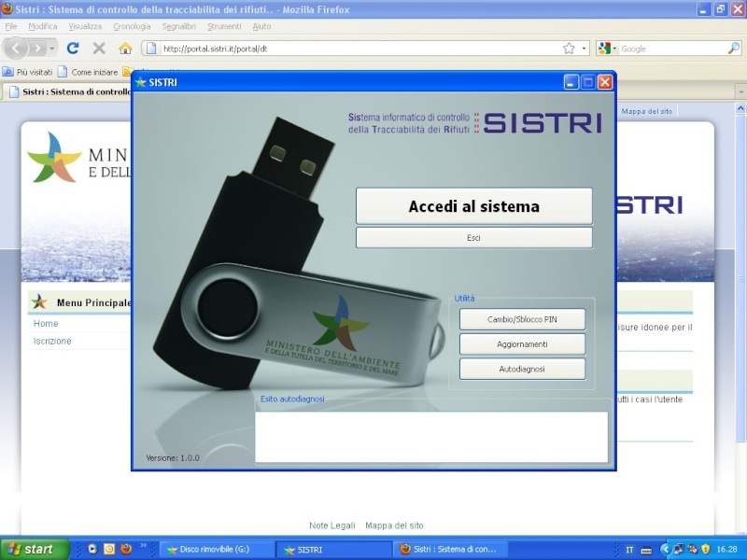Bookmark this page with star icon
This screenshot has height=560, width=747.
pos(569,49)
